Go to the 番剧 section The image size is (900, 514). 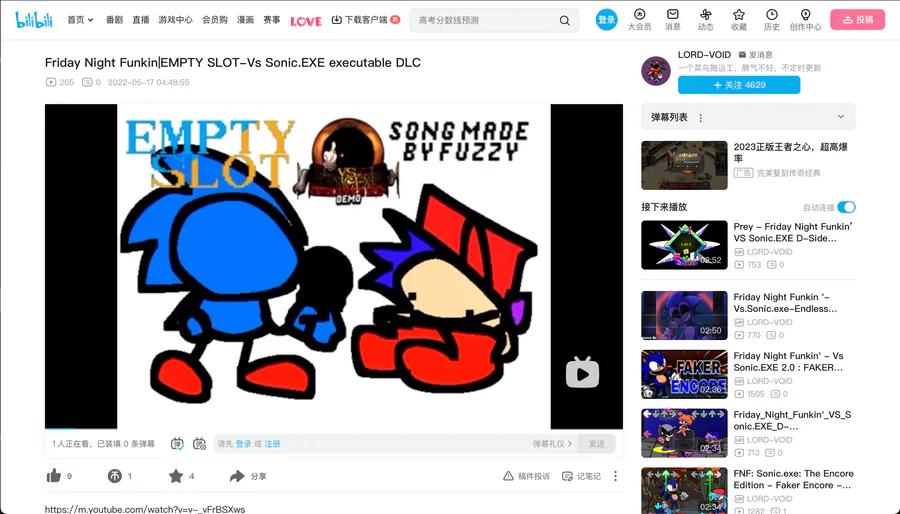click(114, 20)
